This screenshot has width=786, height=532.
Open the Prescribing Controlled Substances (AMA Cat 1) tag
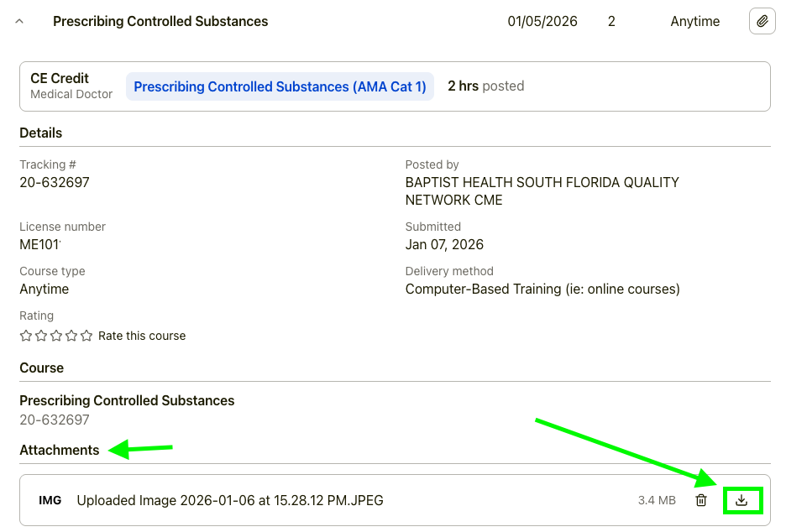pyautogui.click(x=280, y=86)
